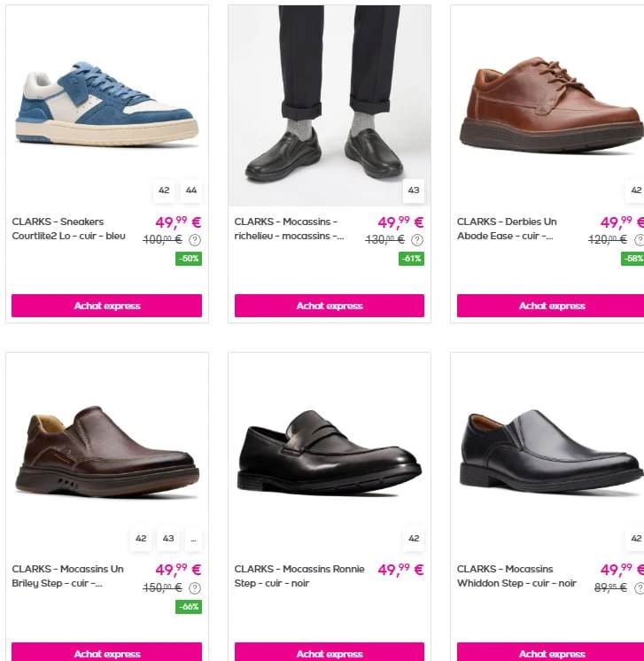
Task: Click help icon beside 150,00 € price
Action: 195,588
